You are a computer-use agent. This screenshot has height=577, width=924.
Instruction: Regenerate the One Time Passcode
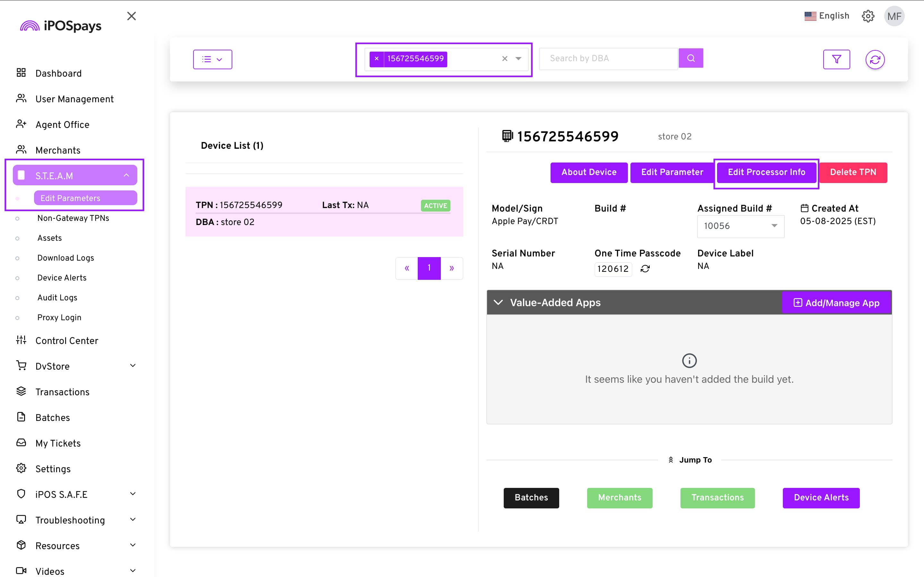coord(645,269)
